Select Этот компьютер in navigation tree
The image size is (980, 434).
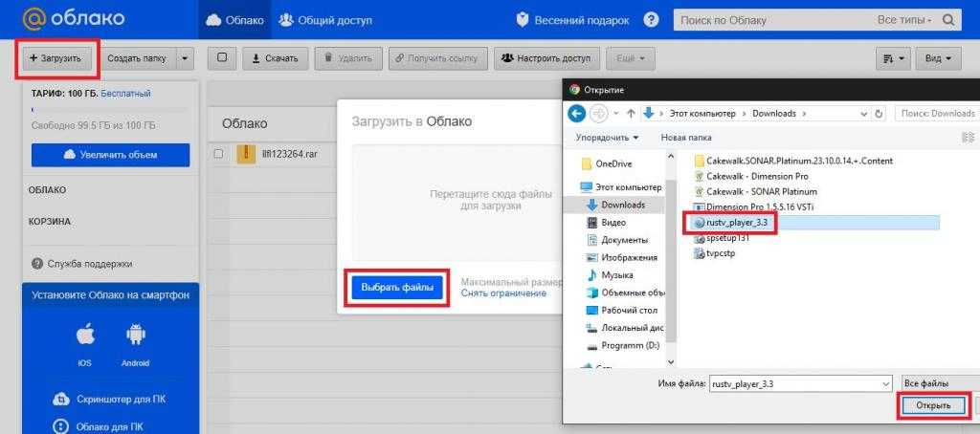coord(620,186)
